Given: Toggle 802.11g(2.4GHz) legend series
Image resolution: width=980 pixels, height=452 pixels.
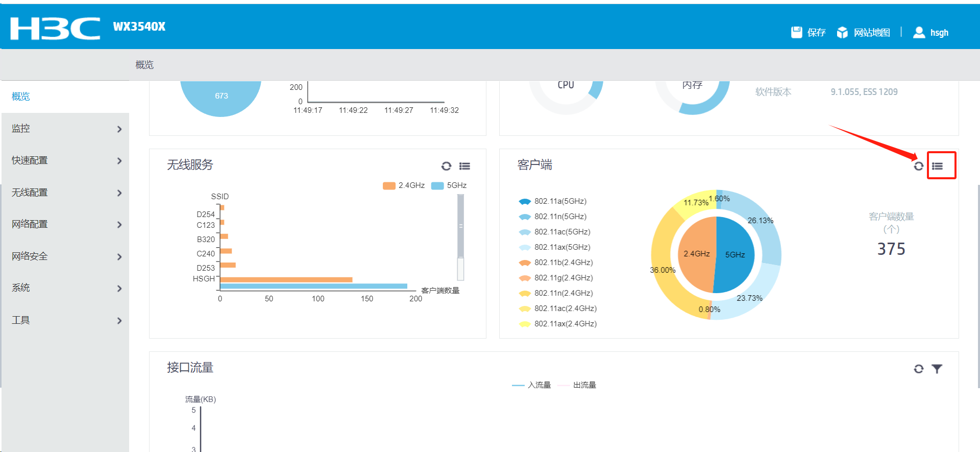Looking at the screenshot, I should 556,278.
